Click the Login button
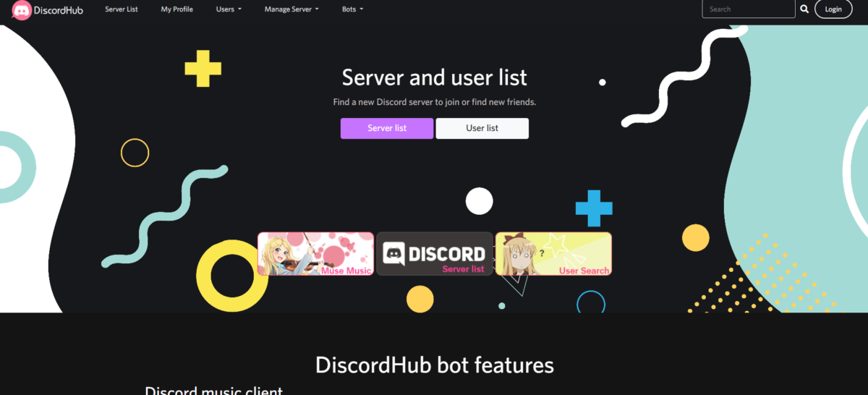The width and height of the screenshot is (868, 395). click(x=833, y=9)
